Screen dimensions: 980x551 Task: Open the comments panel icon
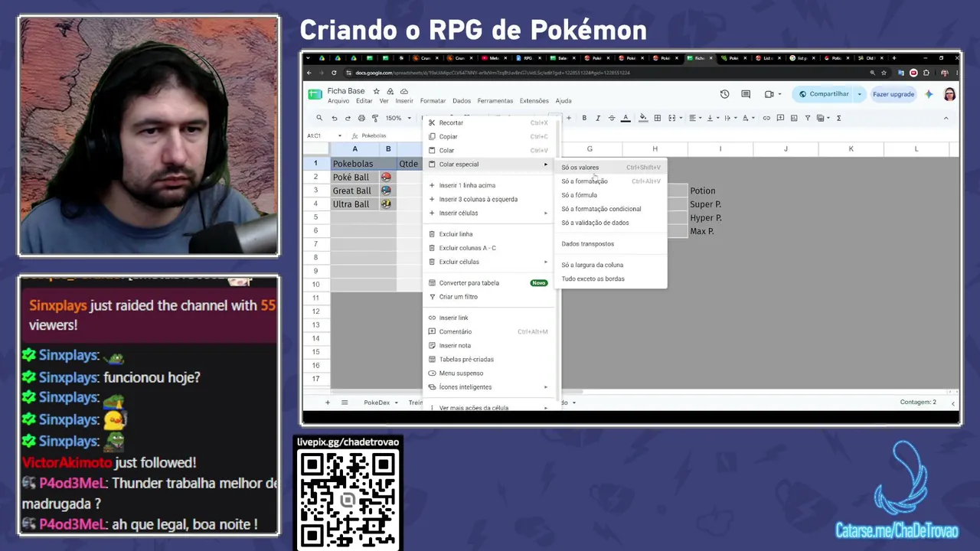[x=746, y=94]
